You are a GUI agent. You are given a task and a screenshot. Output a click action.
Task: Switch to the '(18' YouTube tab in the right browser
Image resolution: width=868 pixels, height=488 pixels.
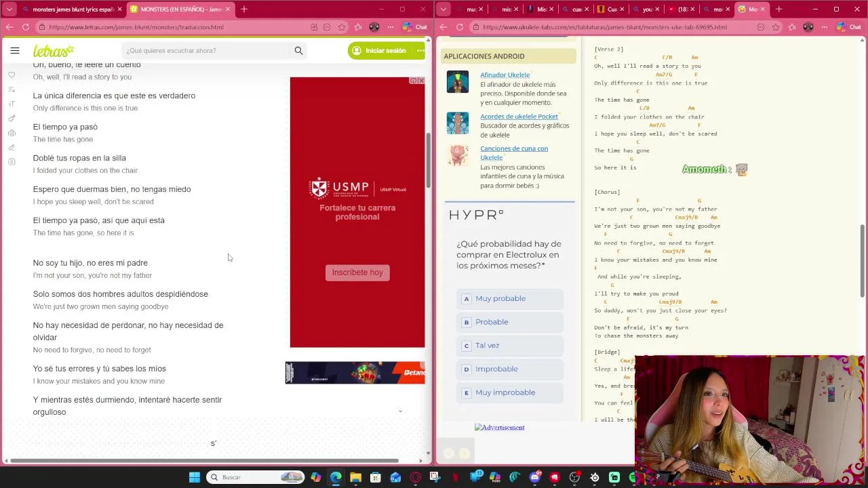(x=680, y=9)
